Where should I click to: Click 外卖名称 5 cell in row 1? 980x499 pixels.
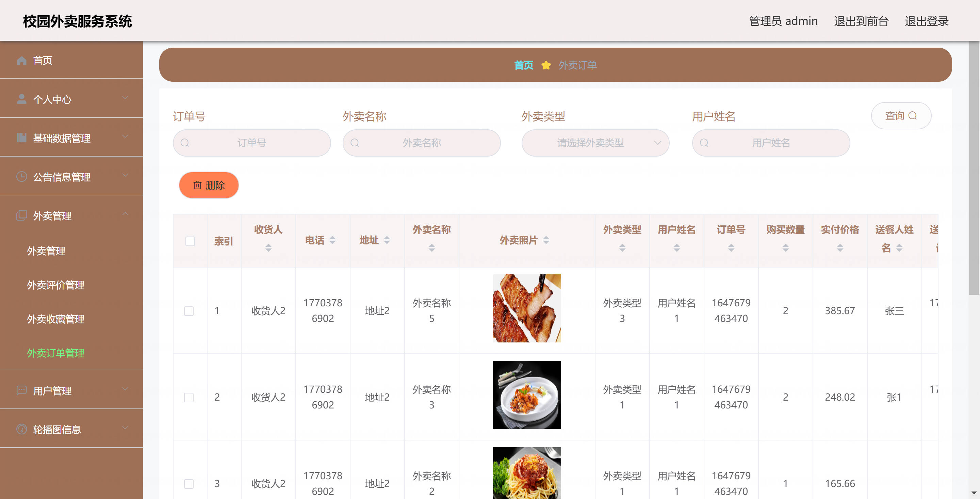tap(431, 310)
